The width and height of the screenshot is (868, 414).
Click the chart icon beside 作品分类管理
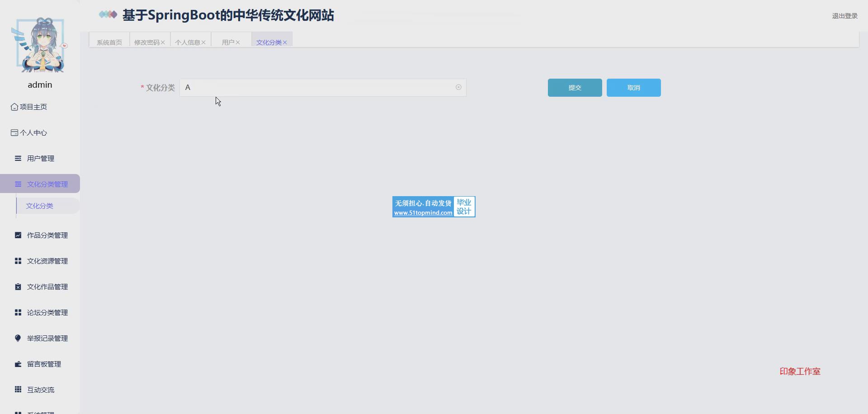tap(18, 235)
